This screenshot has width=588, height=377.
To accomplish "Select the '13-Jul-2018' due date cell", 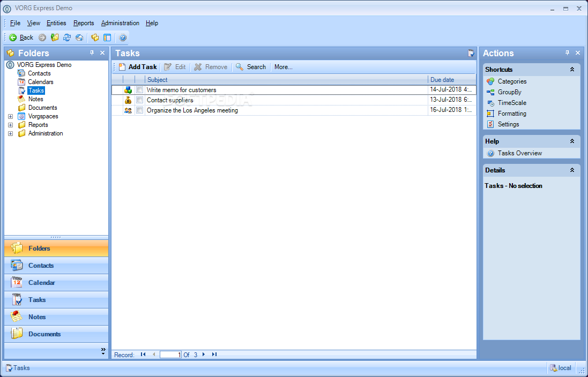I will click(452, 100).
